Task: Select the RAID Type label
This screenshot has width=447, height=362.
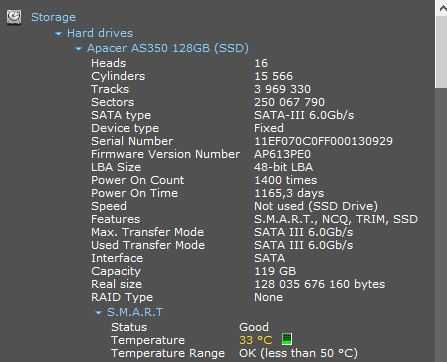Action: click(122, 297)
